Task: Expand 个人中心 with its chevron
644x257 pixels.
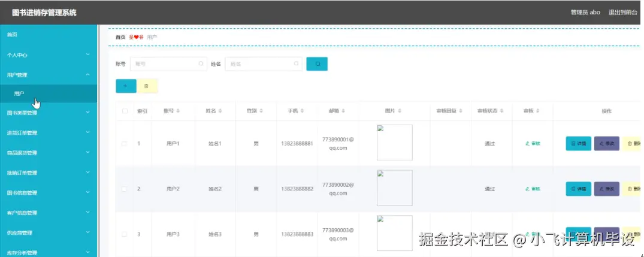Action: tap(87, 55)
